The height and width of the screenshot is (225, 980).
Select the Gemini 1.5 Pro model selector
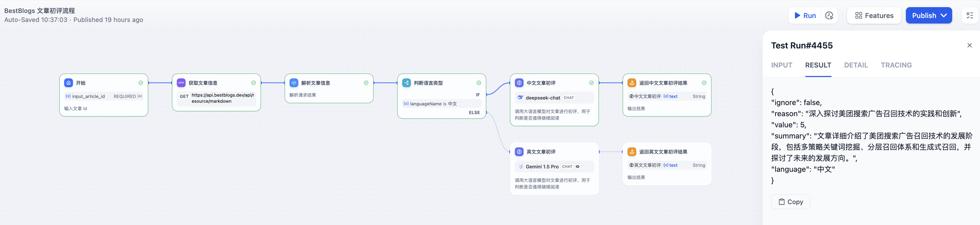click(x=554, y=166)
